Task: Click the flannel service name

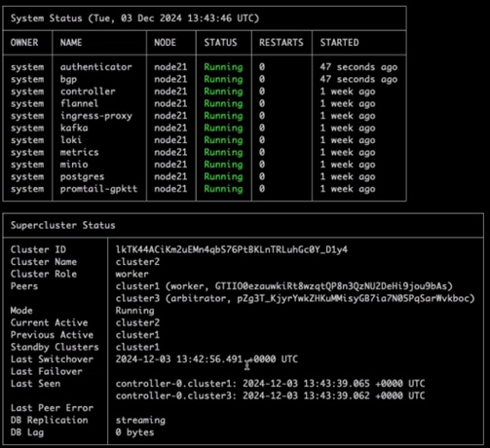Action: point(79,103)
